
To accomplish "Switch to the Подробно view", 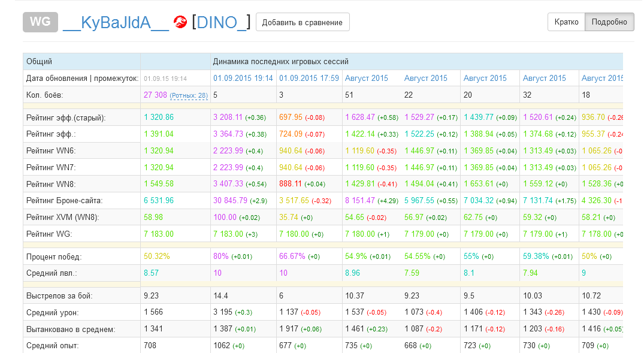I will point(609,22).
